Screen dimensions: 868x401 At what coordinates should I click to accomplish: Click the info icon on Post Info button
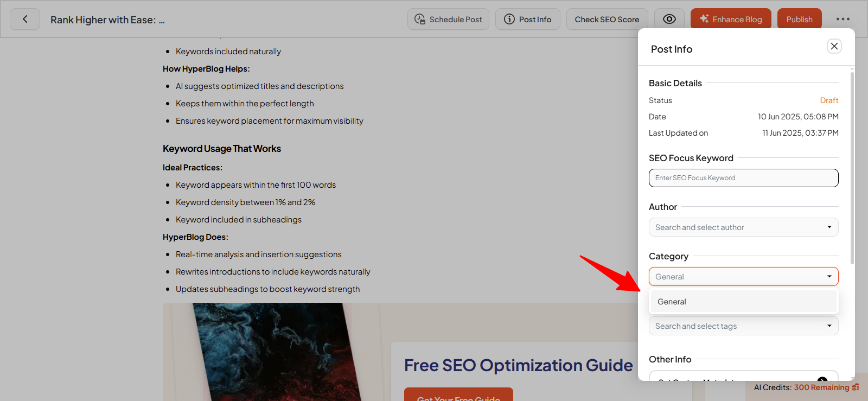509,19
